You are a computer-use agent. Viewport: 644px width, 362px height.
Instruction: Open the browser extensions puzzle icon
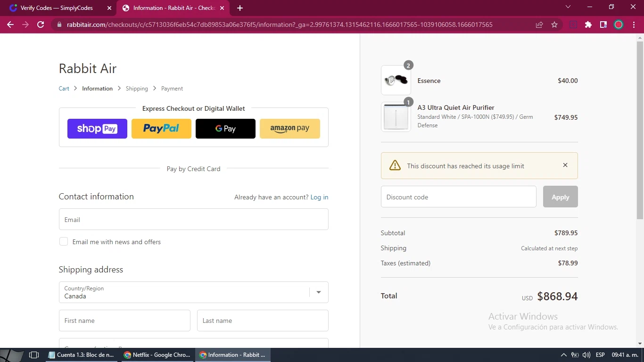(x=588, y=25)
